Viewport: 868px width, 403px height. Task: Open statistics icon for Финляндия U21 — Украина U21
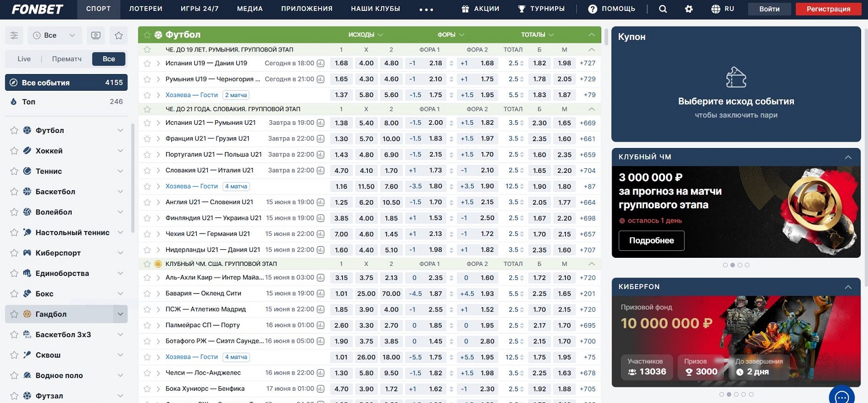point(321,219)
